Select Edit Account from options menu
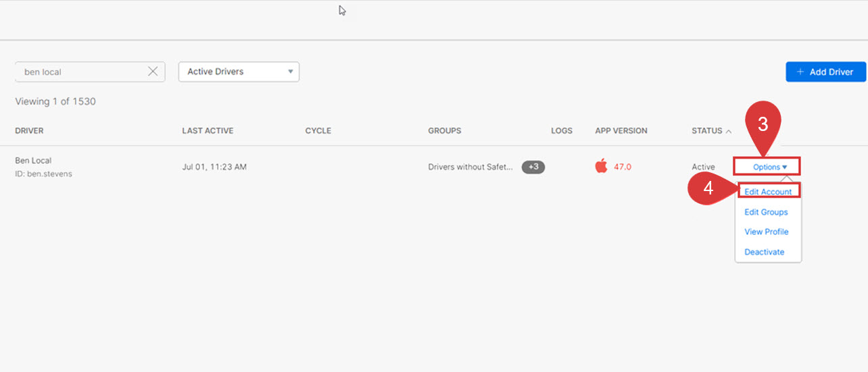The width and height of the screenshot is (868, 372). point(768,192)
